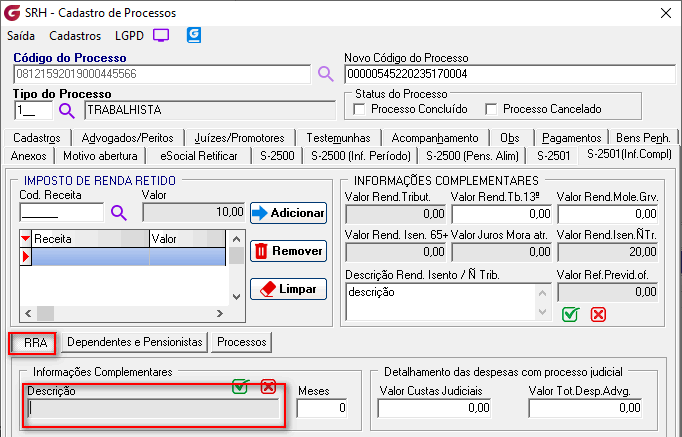
Task: Click the Remover button
Action: pos(288,251)
